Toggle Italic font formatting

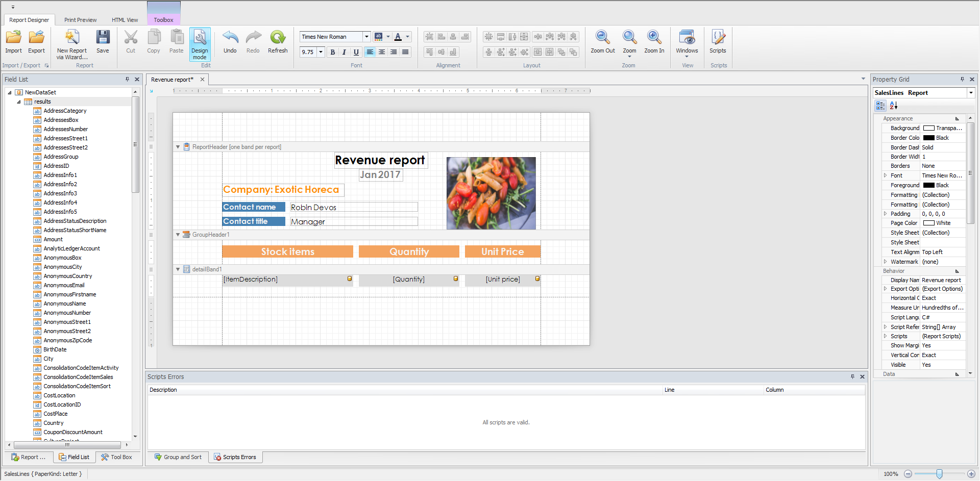(344, 52)
